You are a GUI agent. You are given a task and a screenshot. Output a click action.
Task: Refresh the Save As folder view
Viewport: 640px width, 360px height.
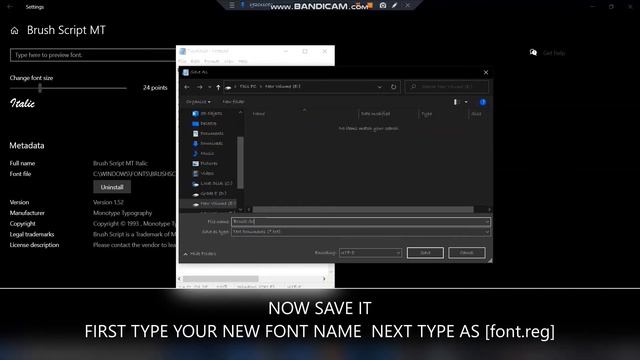click(x=393, y=87)
